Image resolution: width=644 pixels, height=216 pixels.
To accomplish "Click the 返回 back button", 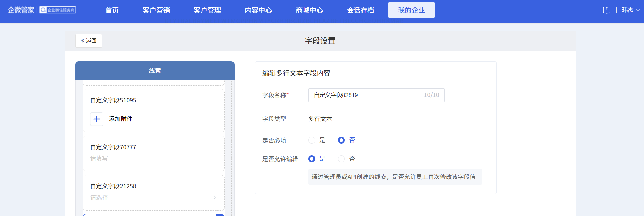I will 89,41.
